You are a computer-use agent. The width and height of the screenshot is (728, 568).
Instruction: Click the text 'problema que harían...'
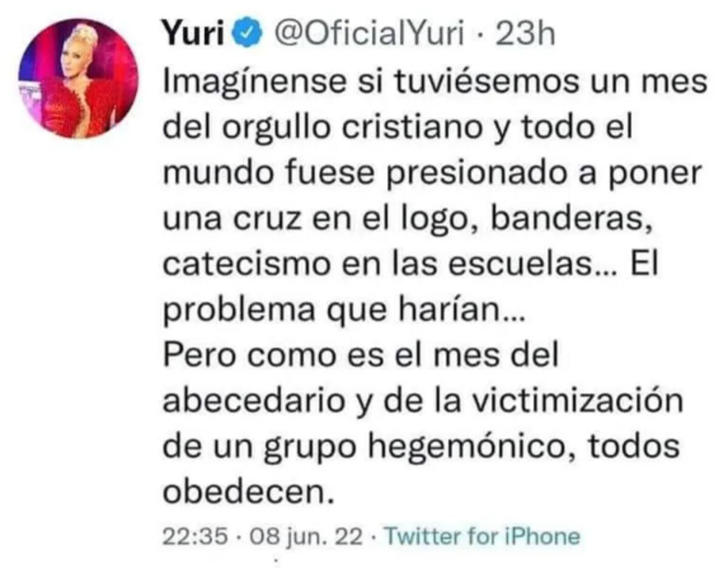coord(341,311)
